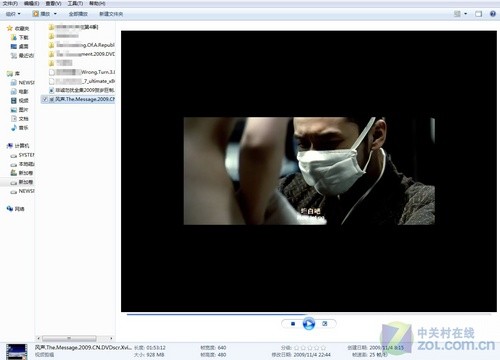
Task: Click the horizontal scrollbar thumb
Action: 69,338
